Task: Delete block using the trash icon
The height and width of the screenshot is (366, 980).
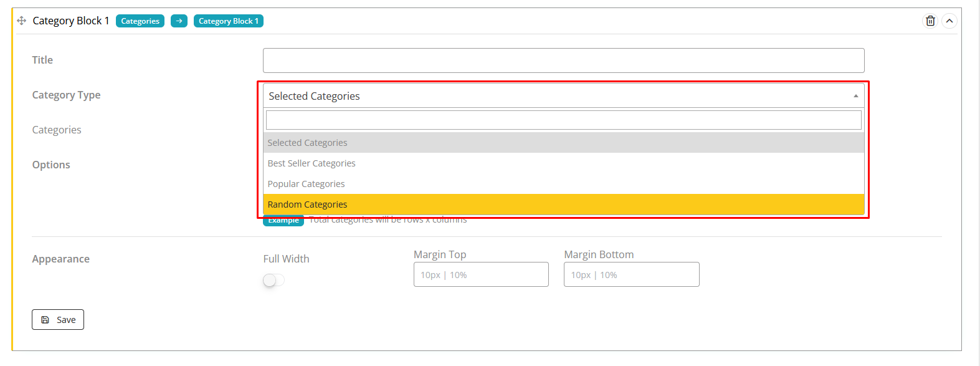Action: [x=930, y=21]
